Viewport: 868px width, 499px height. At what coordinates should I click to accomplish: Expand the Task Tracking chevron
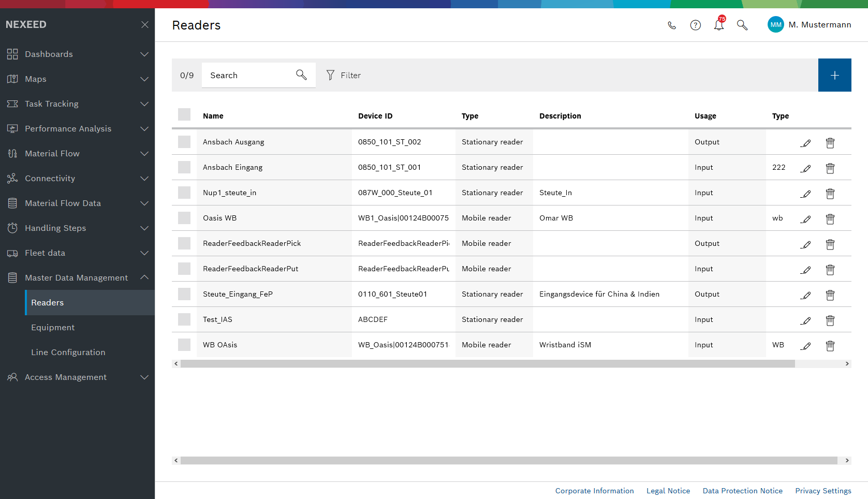point(144,104)
